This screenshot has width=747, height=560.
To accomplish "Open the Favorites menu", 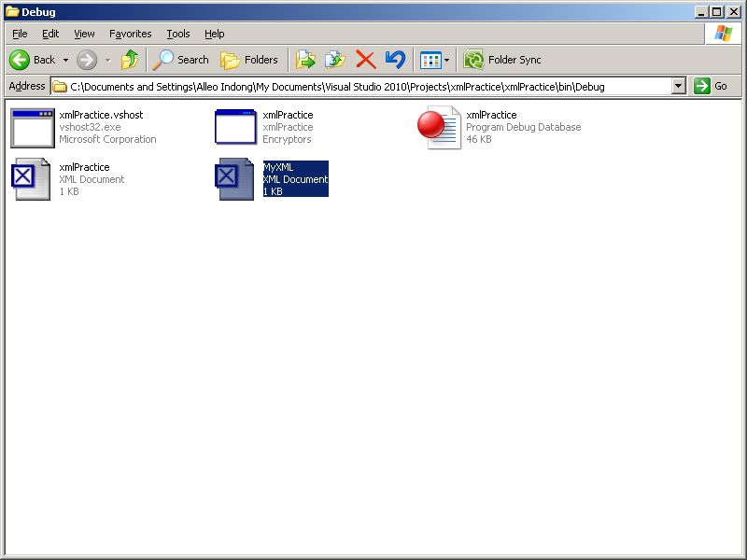I will coord(130,34).
